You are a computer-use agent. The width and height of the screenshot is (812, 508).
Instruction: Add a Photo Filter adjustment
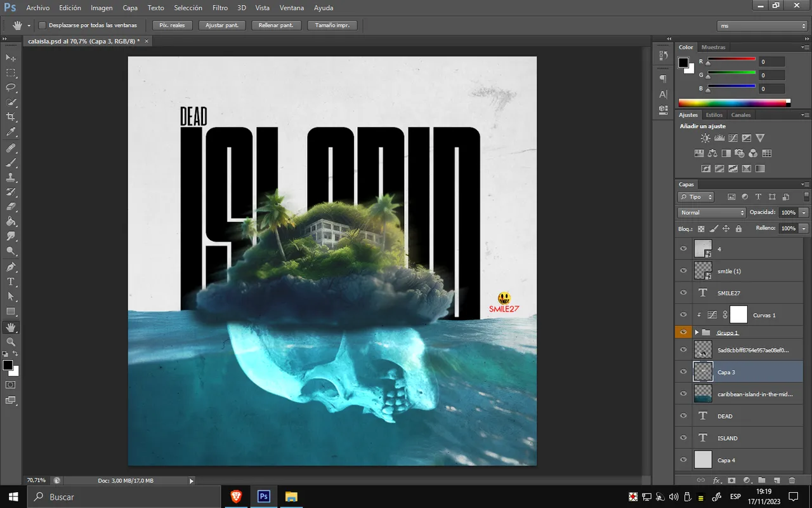click(x=740, y=153)
